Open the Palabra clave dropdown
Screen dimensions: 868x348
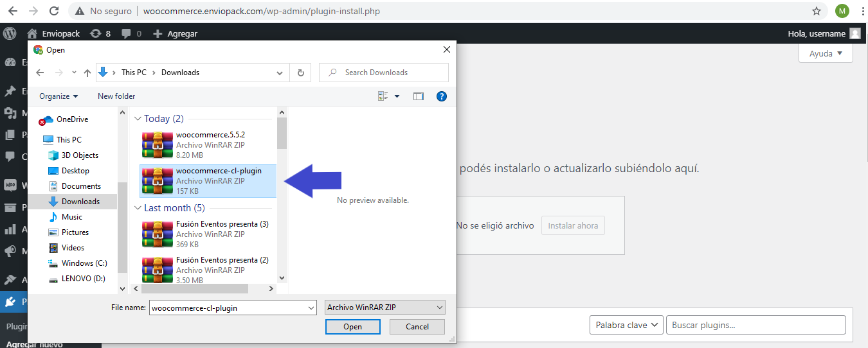tap(626, 325)
